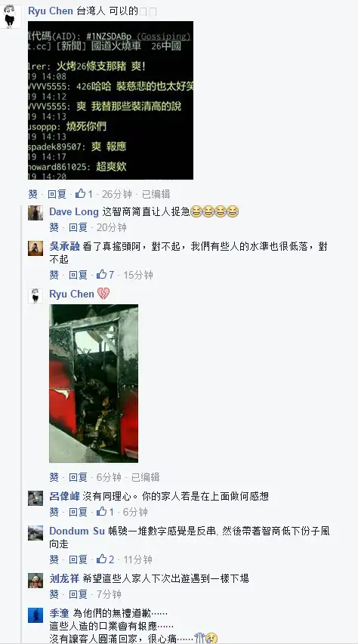Toggle 赞 on 呂偉峰's comment
Viewport: 358px width, 644px height.
click(54, 512)
